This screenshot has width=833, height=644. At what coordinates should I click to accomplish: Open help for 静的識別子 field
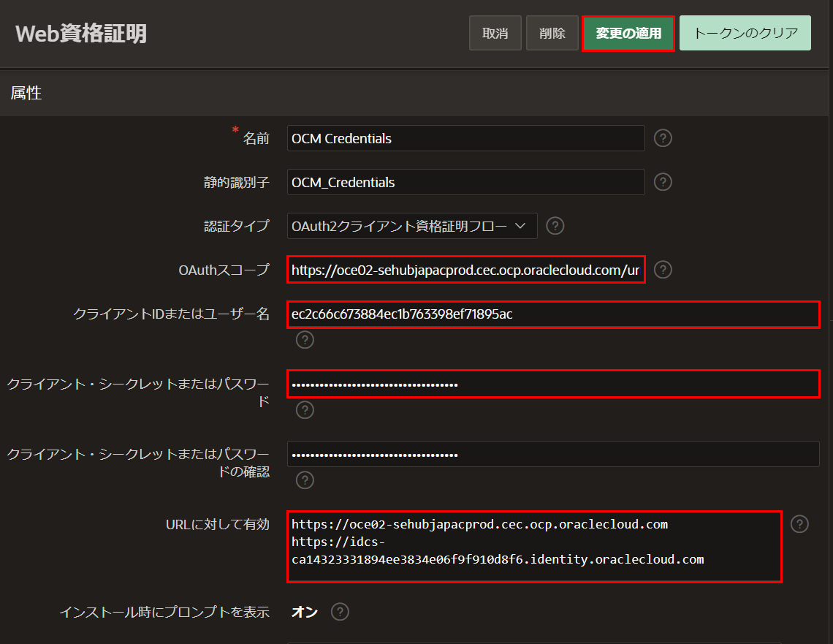[663, 182]
